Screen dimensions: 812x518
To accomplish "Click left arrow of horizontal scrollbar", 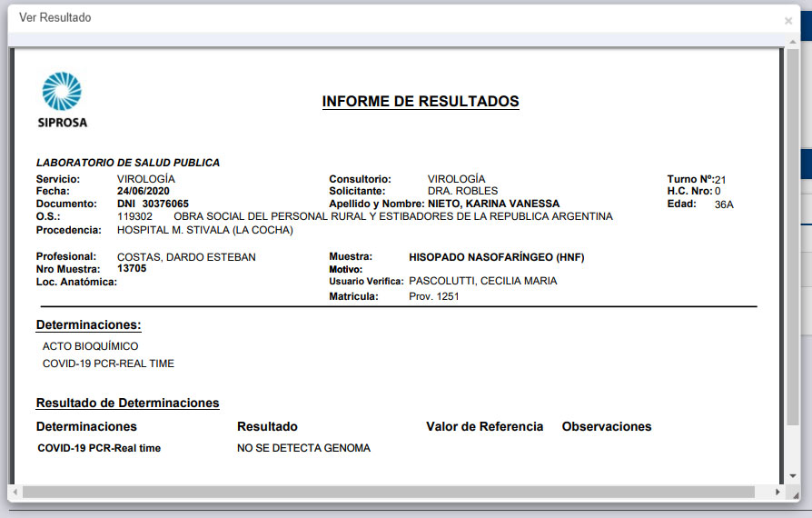I will coord(15,492).
